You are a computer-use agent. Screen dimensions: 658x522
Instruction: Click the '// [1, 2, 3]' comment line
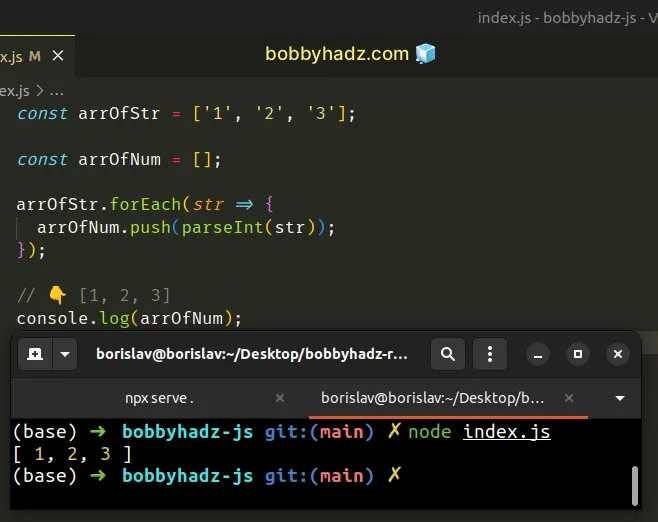94,295
